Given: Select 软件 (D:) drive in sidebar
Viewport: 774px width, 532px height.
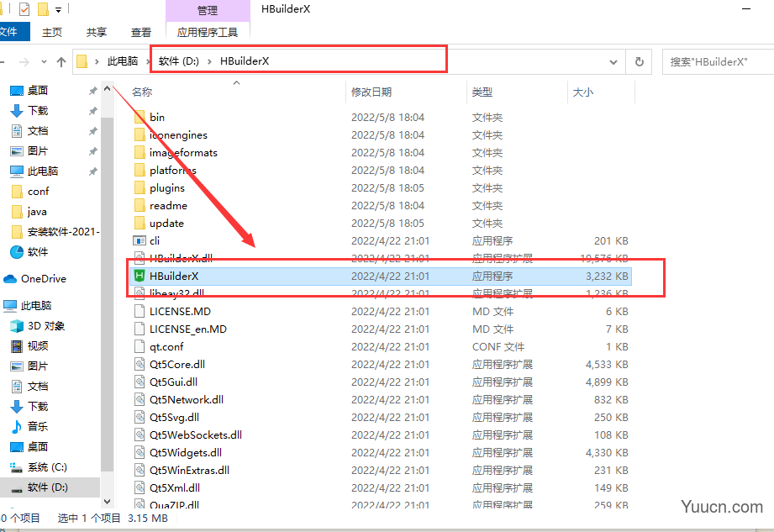Looking at the screenshot, I should click(47, 487).
